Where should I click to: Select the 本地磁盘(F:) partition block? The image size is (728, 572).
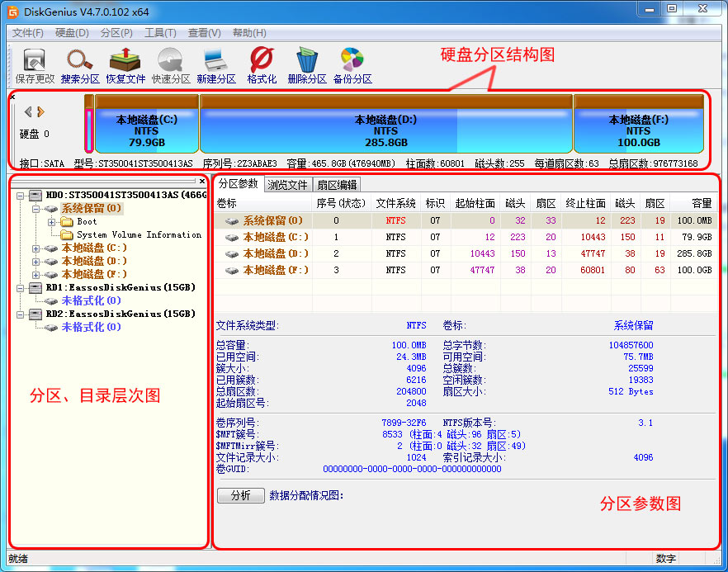tap(638, 125)
